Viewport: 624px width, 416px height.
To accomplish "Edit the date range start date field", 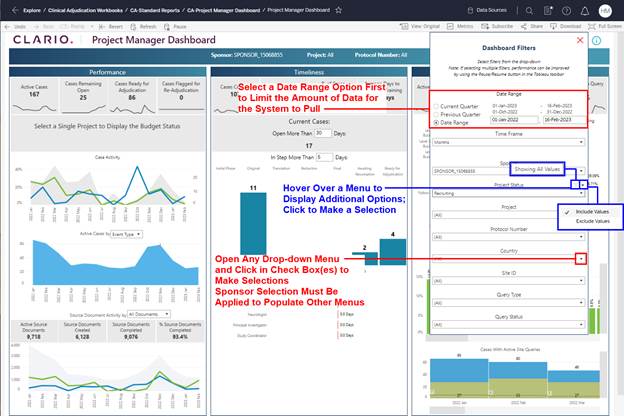I will coord(514,120).
